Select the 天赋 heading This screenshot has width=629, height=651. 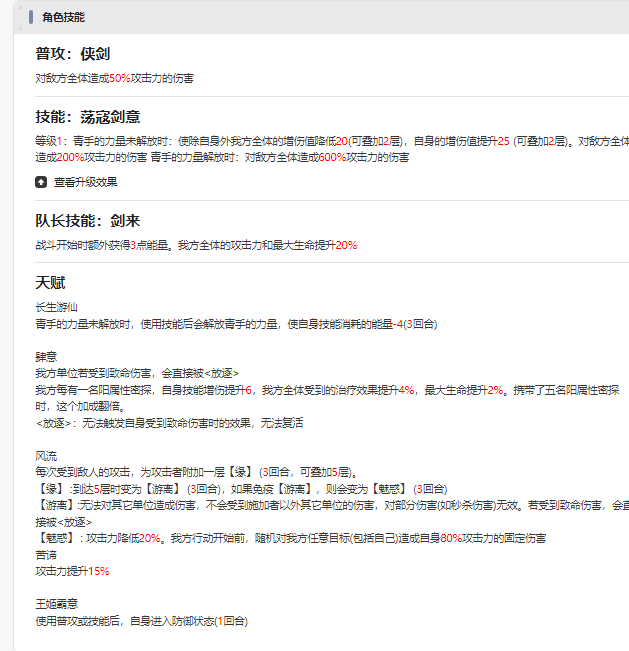click(50, 283)
